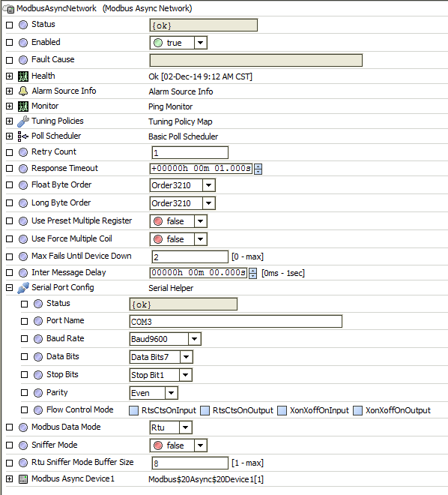Click the Inter Message Delay time field
This screenshot has width=448, height=495.
(x=199, y=273)
